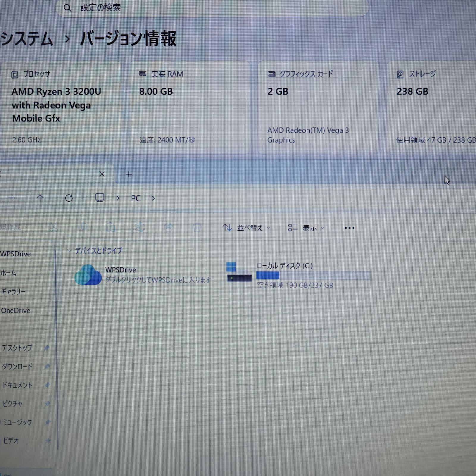
Task: Click the Cut scissors icon
Action: [54, 228]
